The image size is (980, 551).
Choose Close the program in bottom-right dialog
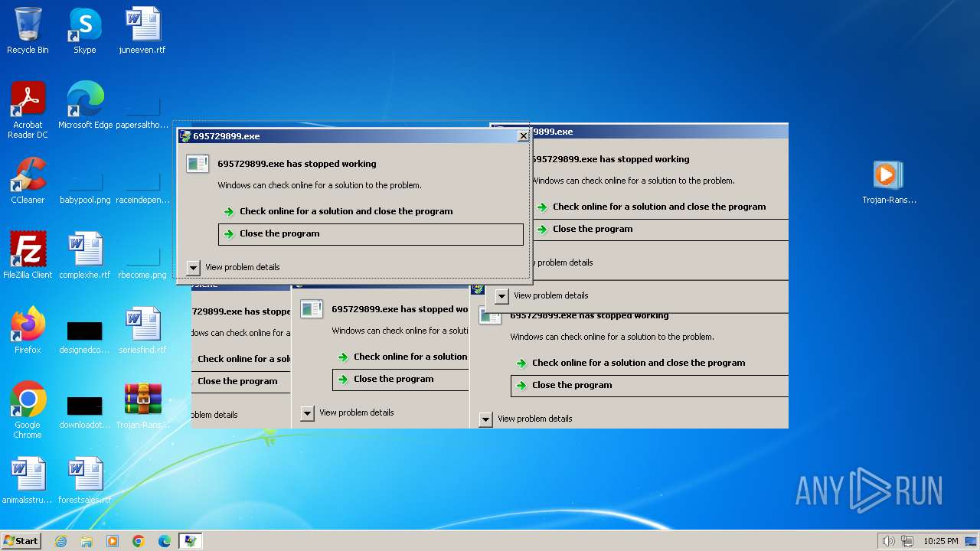point(649,386)
